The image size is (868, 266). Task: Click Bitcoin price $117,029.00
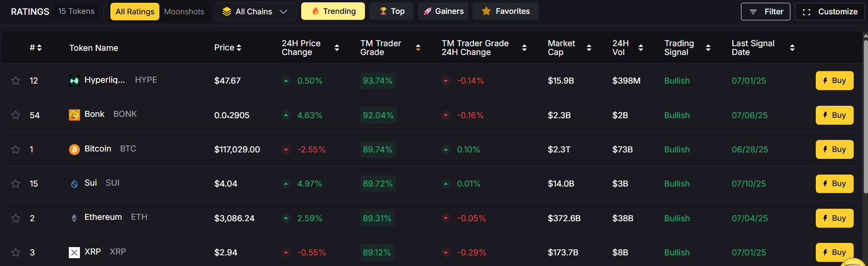[237, 150]
